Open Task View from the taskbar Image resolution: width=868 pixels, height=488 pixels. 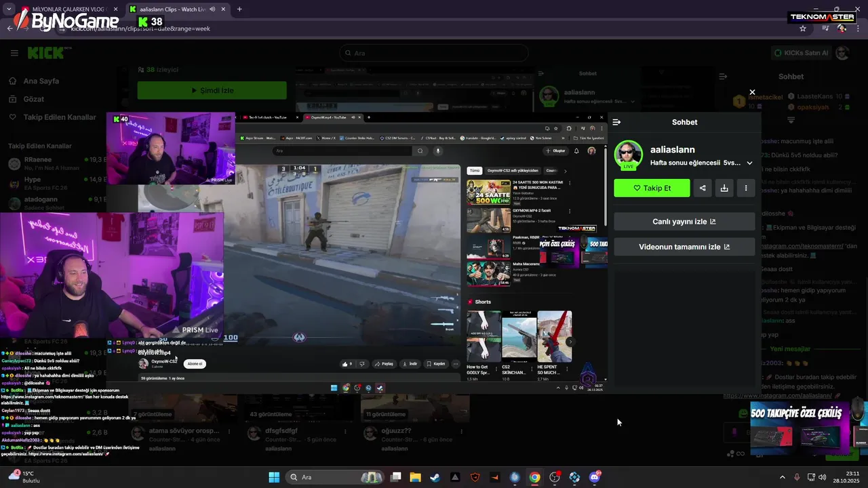click(x=396, y=477)
